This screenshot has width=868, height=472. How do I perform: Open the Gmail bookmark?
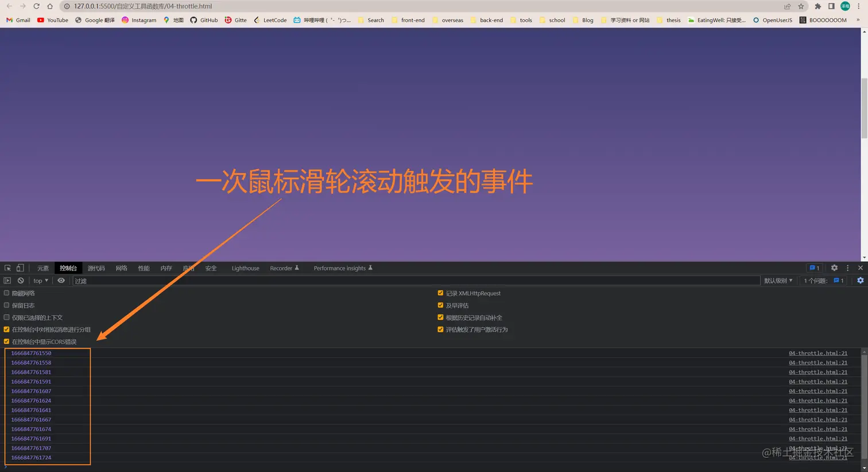(18, 20)
